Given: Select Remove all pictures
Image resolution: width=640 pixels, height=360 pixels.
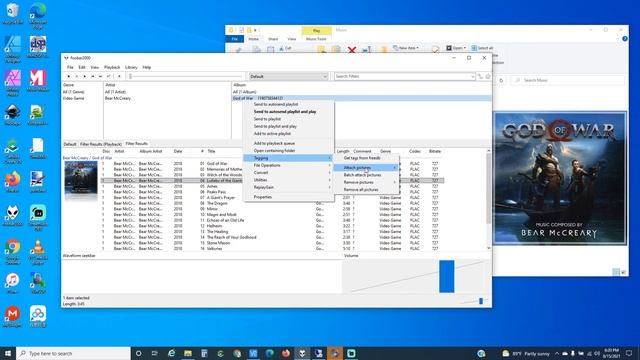Looking at the screenshot, I should [366, 190].
